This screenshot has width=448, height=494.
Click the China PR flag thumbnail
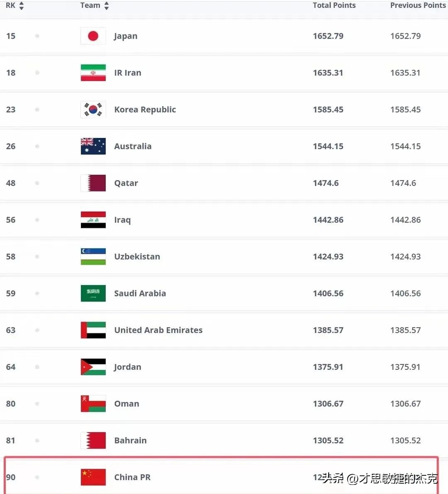coord(93,477)
